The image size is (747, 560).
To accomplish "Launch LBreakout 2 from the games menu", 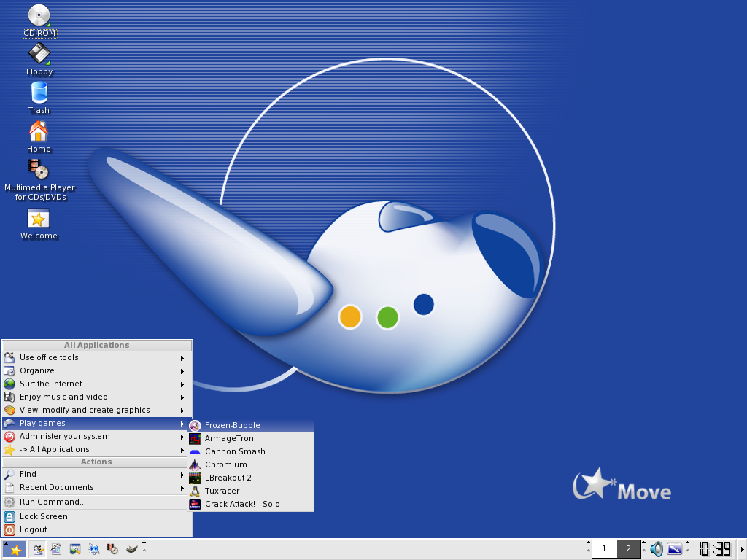I will [x=251, y=478].
